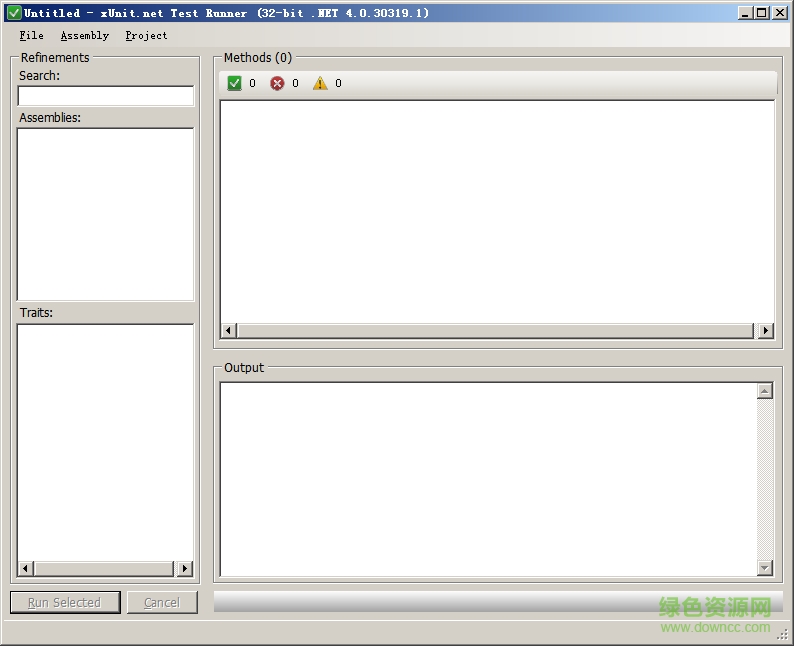
Task: Click Traits list right scroll arrow
Action: [x=185, y=569]
